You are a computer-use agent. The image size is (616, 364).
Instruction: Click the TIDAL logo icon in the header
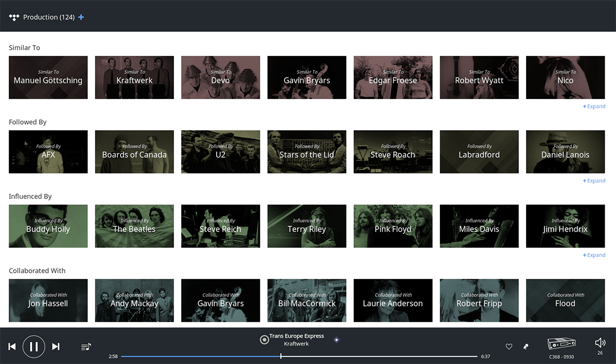[x=14, y=17]
